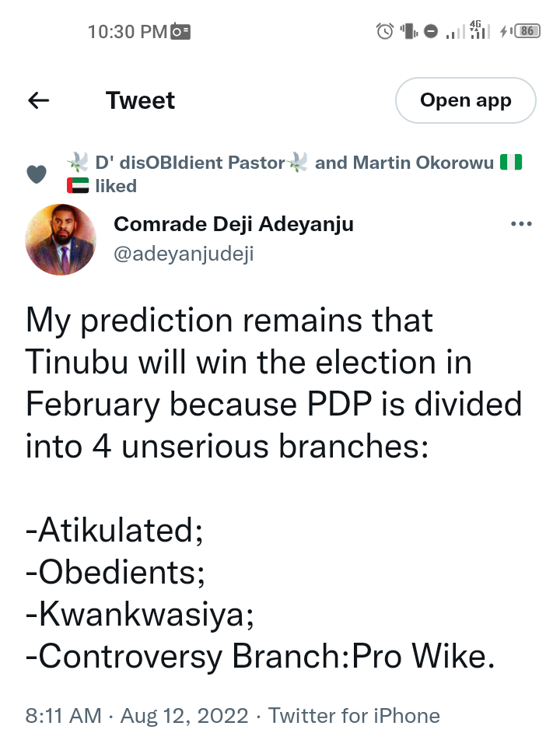
Task: Tap the alarm clock status icon
Action: pos(384,31)
